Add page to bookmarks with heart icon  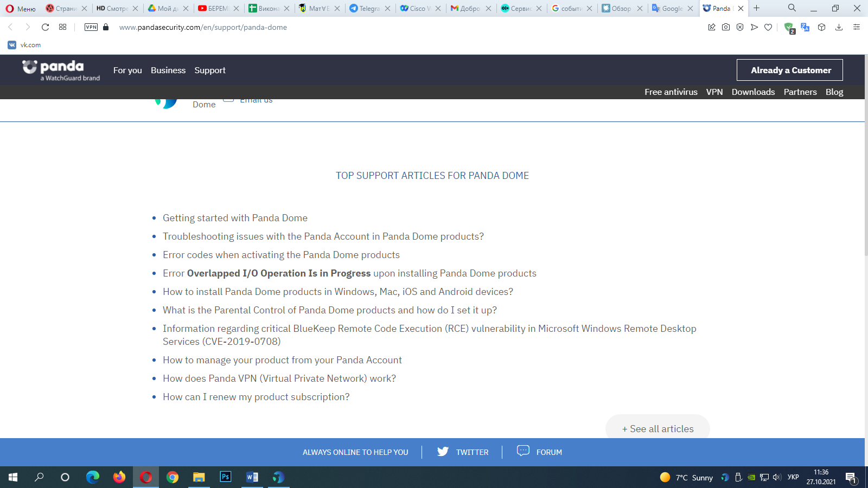coord(768,27)
